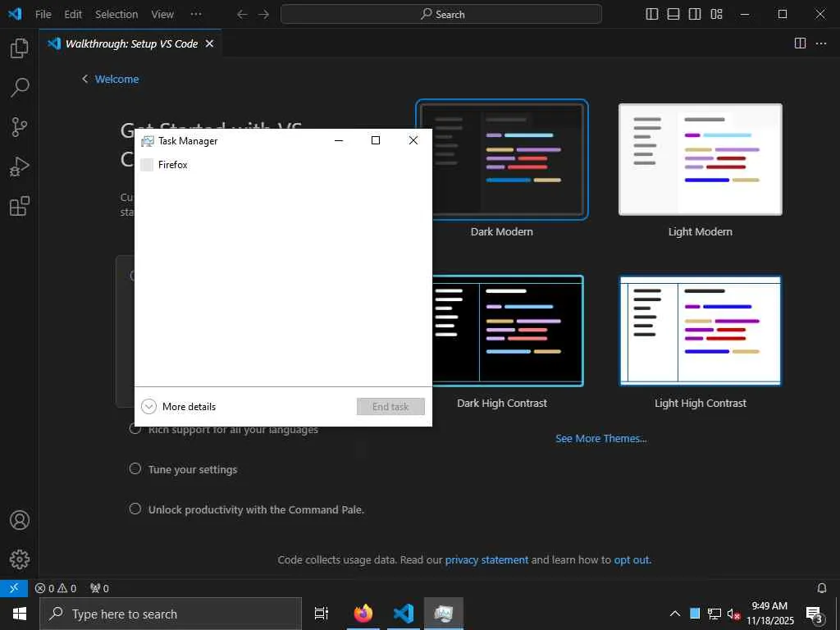Go back to Welcome page link
840x630 pixels.
tap(111, 80)
